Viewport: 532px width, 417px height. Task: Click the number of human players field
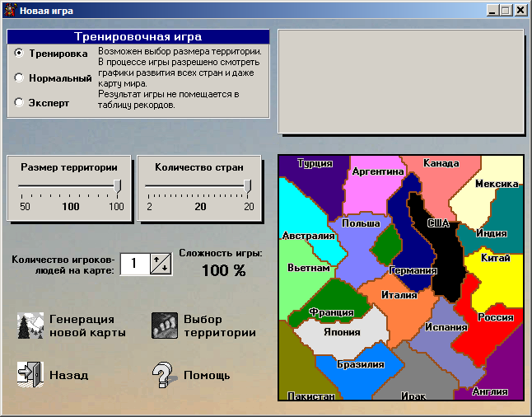coord(135,264)
